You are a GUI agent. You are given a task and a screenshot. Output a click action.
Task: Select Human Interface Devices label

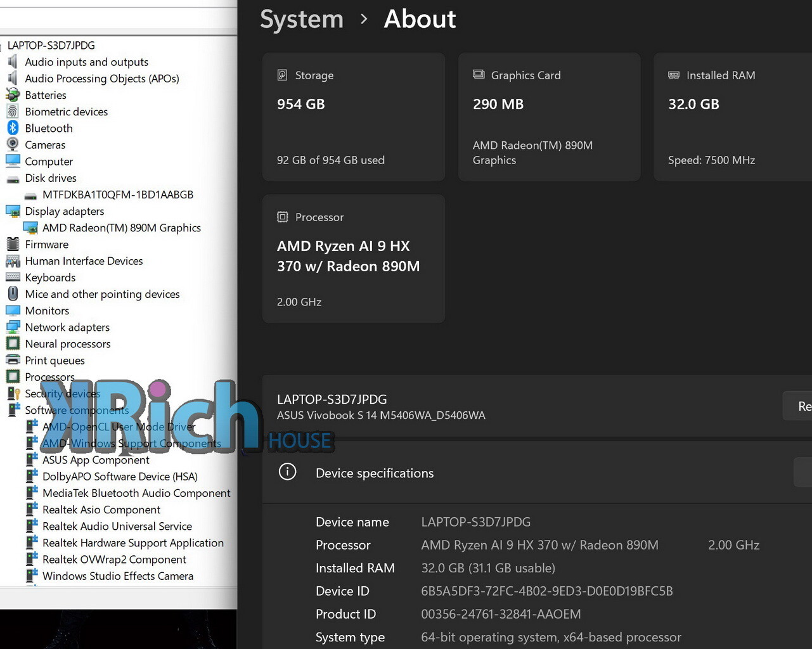(84, 260)
